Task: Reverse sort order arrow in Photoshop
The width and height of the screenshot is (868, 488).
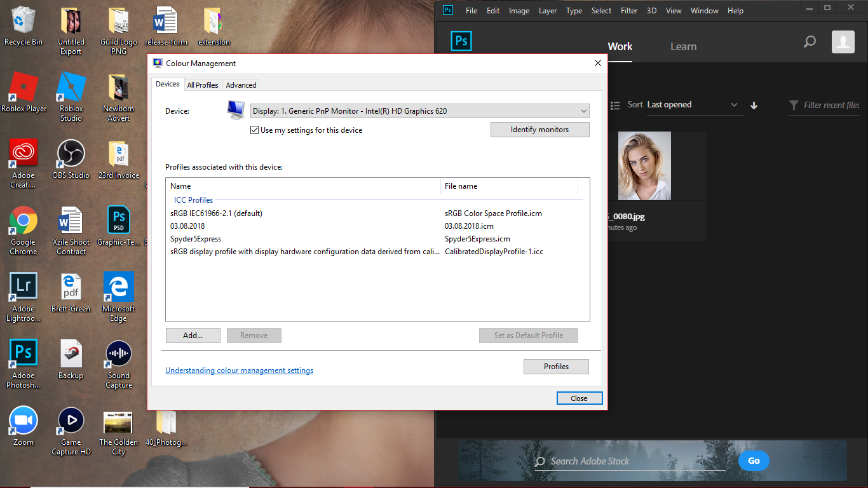Action: coord(754,105)
